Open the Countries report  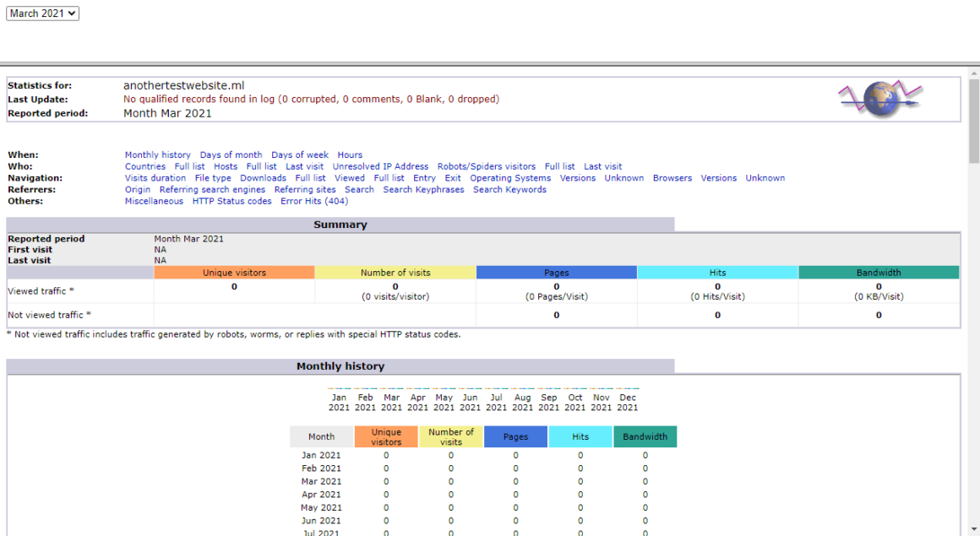[145, 166]
